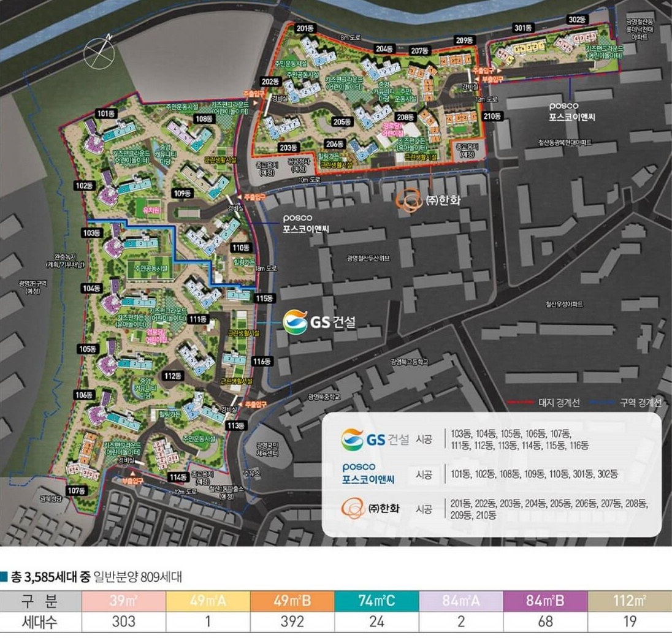The image size is (672, 643).
Task: Click the 106동 building label
Action: coord(85,395)
